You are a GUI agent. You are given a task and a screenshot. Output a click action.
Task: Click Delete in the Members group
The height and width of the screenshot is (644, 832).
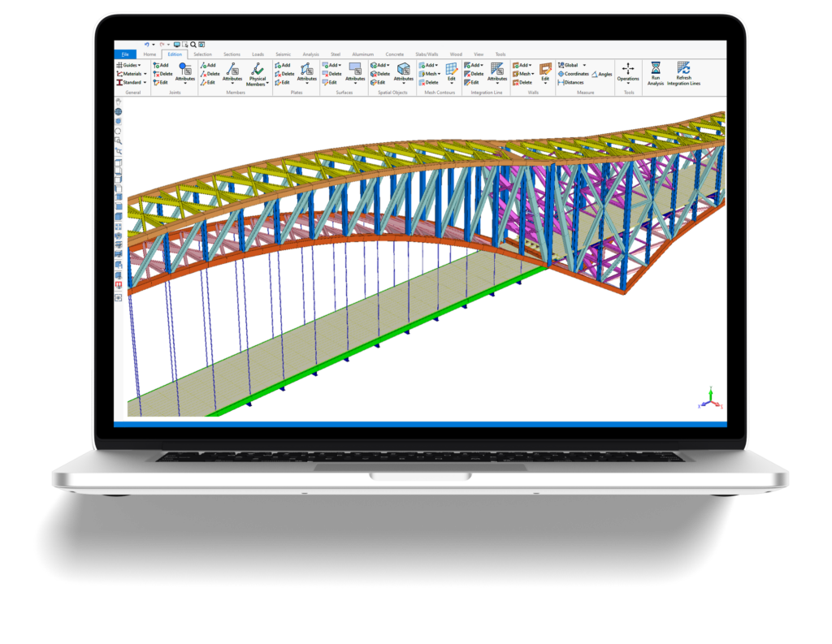tap(210, 74)
